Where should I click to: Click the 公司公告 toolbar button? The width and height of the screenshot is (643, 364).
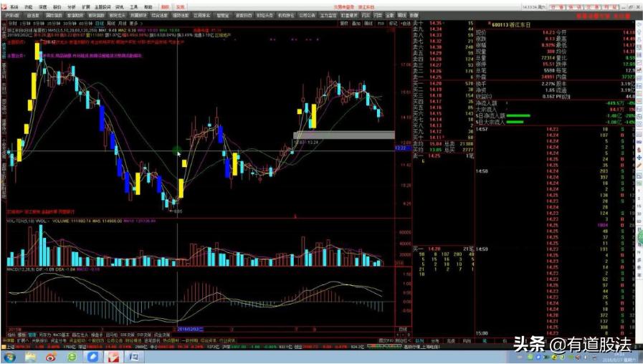pyautogui.click(x=307, y=15)
